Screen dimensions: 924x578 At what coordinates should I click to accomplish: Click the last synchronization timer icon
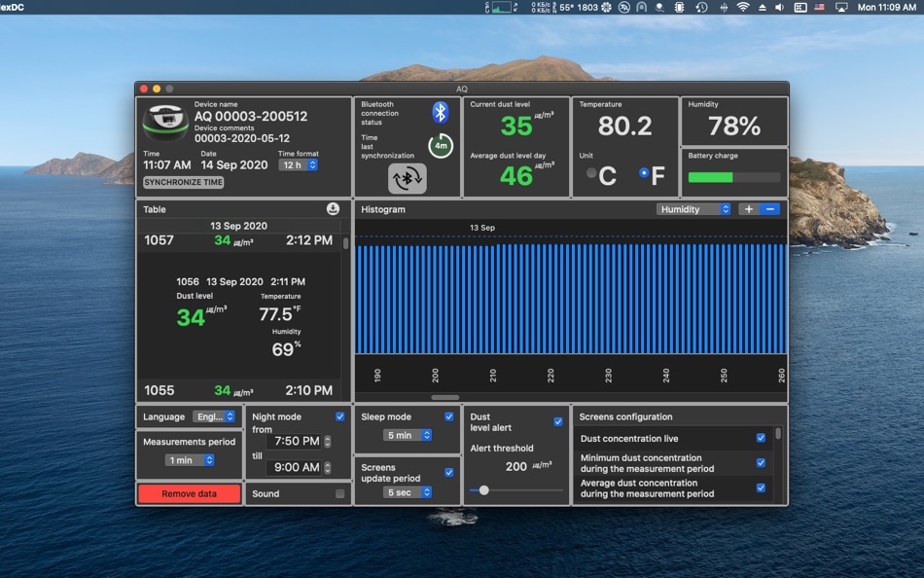(440, 147)
